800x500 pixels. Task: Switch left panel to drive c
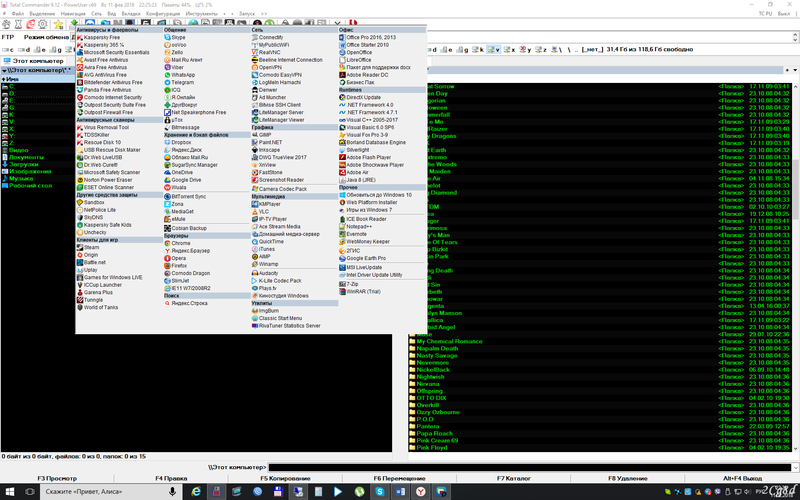click(8, 49)
